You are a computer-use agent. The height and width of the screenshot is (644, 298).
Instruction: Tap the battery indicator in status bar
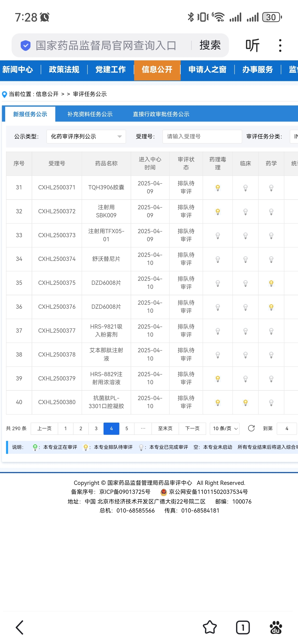click(x=272, y=17)
